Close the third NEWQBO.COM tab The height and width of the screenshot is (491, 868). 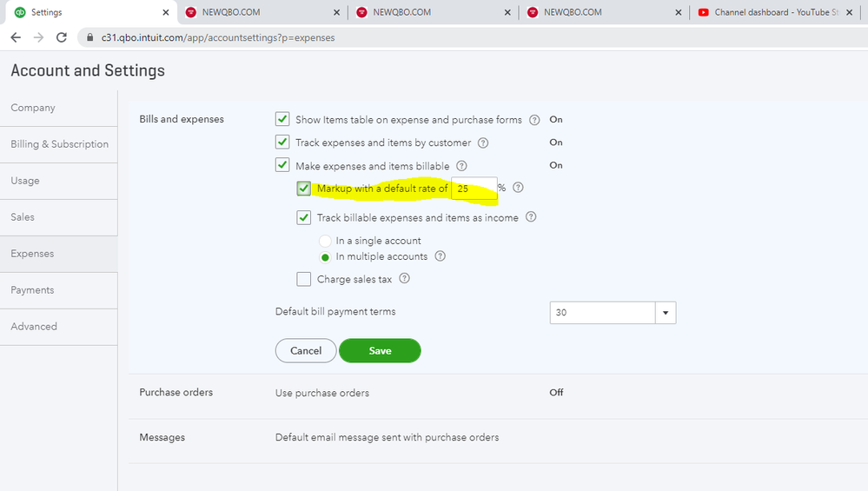678,12
